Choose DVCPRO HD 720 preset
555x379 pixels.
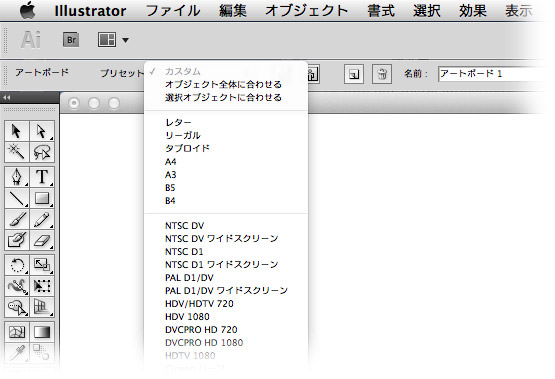coord(226,330)
